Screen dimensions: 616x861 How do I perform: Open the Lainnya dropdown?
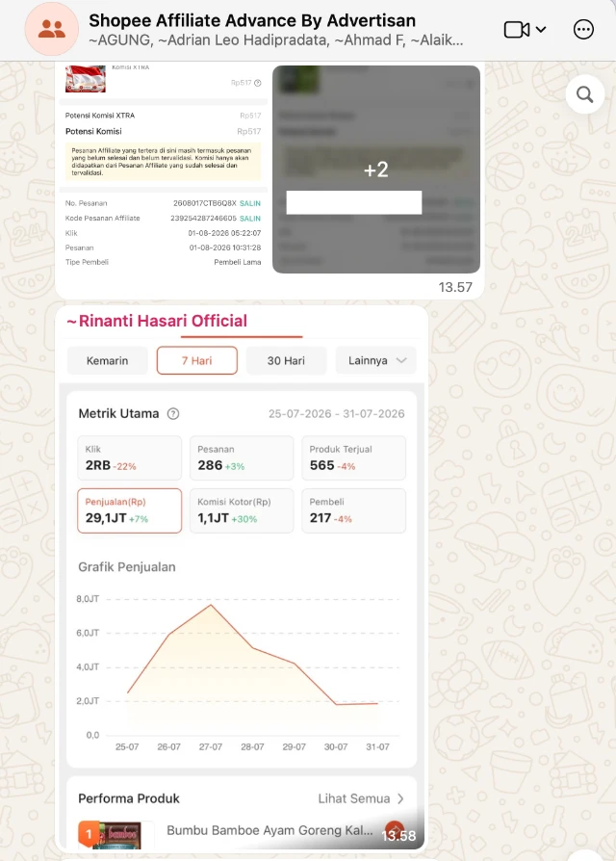375,361
